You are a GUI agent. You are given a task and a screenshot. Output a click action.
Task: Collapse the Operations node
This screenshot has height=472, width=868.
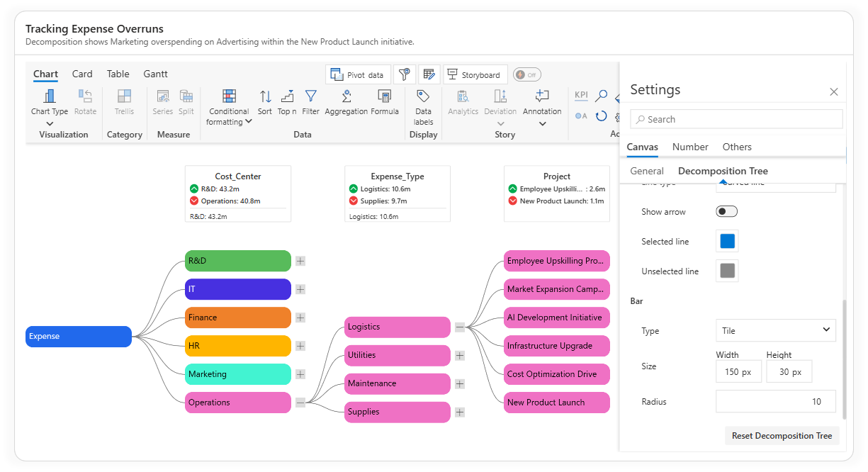(x=300, y=403)
